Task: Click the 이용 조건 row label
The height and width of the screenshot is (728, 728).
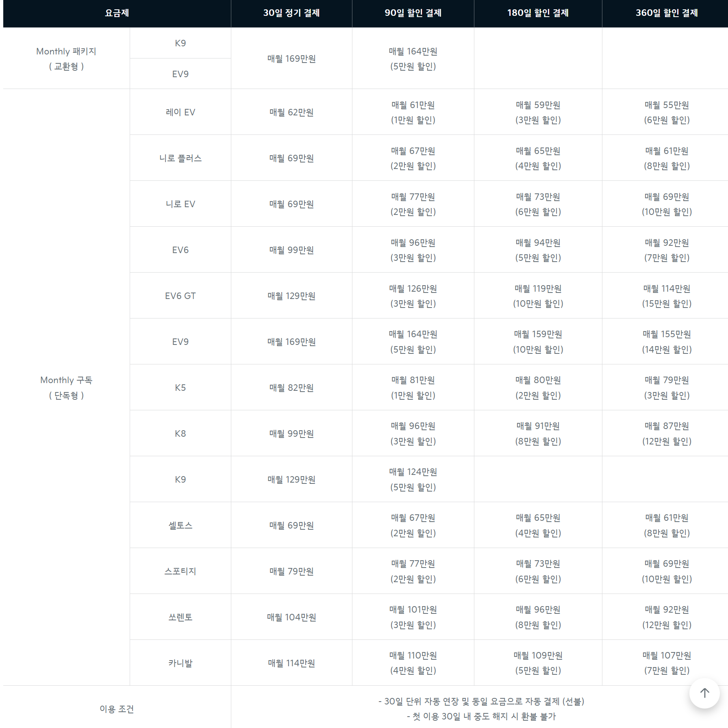Action: click(x=117, y=709)
